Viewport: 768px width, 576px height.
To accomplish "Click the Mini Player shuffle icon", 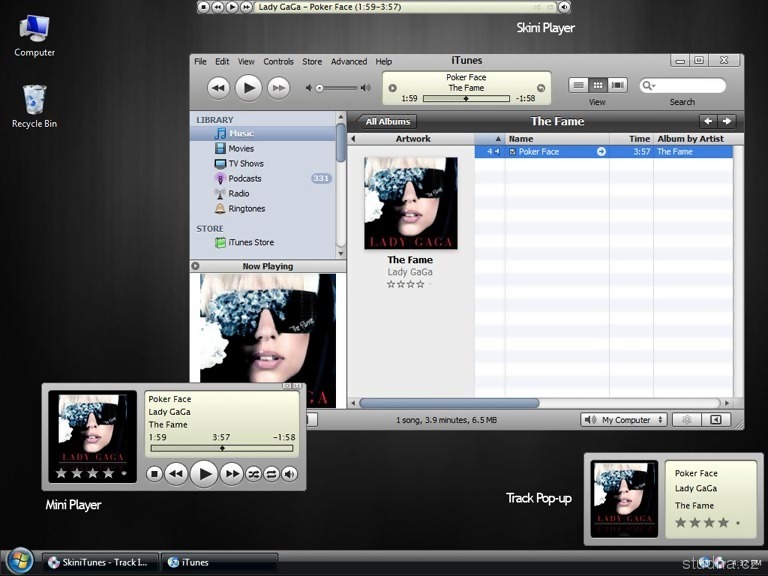I will [254, 474].
